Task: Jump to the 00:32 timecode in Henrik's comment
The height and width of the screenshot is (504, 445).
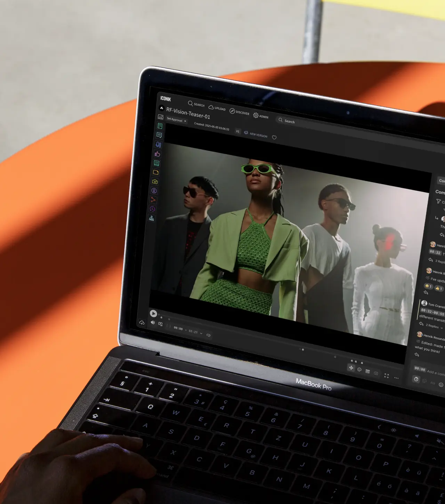Action: click(435, 252)
